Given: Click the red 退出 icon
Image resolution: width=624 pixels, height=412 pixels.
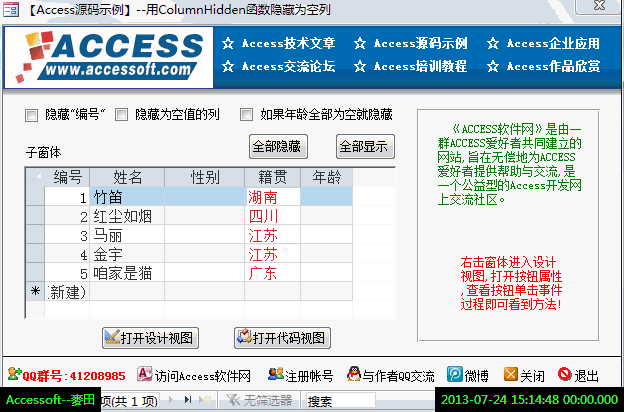Looking at the screenshot, I should (564, 374).
